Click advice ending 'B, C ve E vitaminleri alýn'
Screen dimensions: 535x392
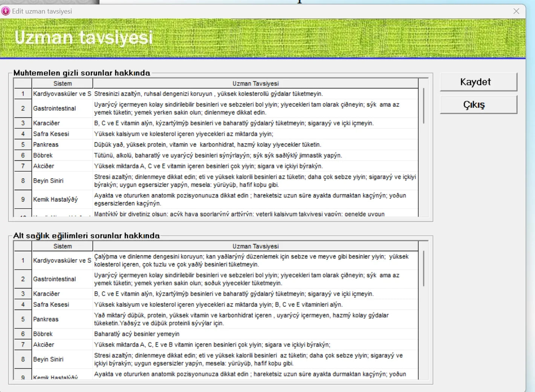coord(255,304)
